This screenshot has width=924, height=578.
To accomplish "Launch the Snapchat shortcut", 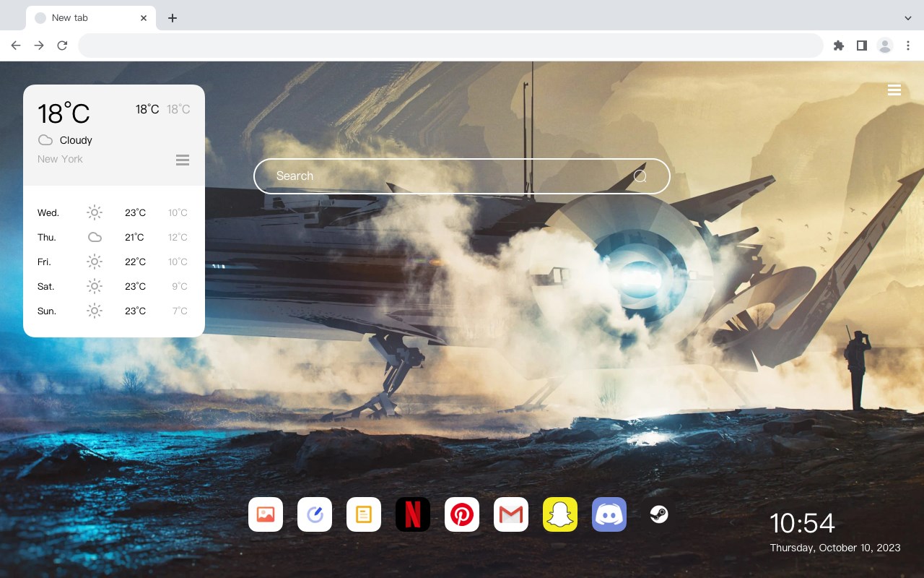I will pyautogui.click(x=560, y=514).
